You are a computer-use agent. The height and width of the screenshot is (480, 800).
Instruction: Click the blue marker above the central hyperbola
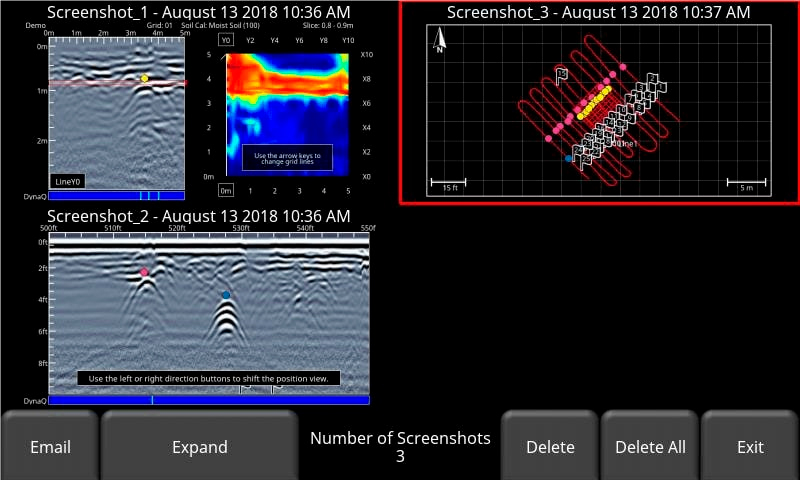pyautogui.click(x=226, y=295)
